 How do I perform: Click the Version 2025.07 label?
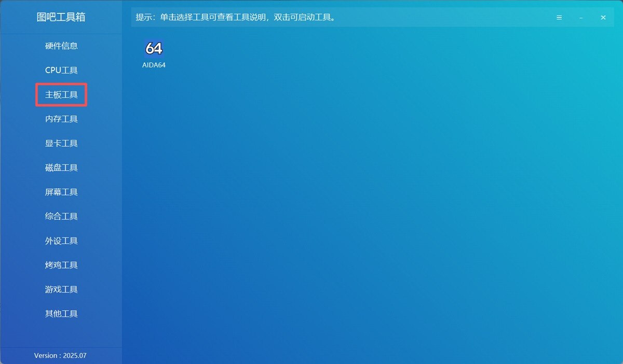(60, 356)
